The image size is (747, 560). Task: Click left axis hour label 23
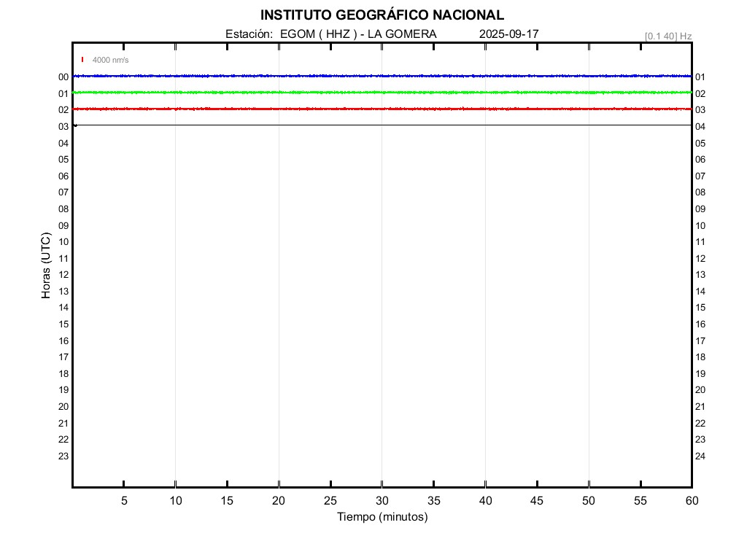[x=63, y=456]
